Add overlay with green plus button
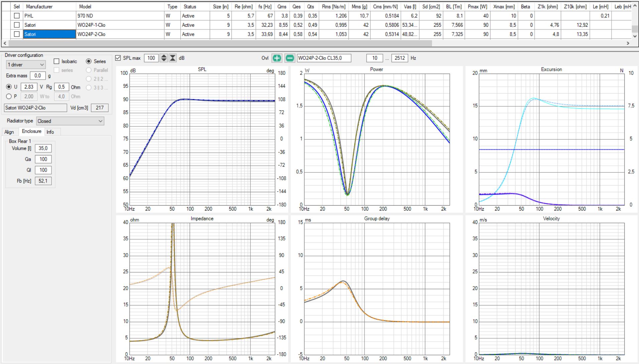 coord(277,58)
